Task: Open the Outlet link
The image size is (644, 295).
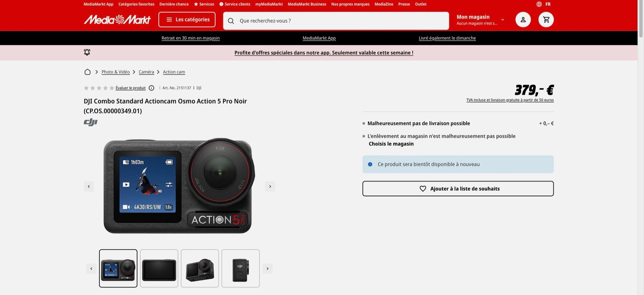Action: (x=421, y=4)
